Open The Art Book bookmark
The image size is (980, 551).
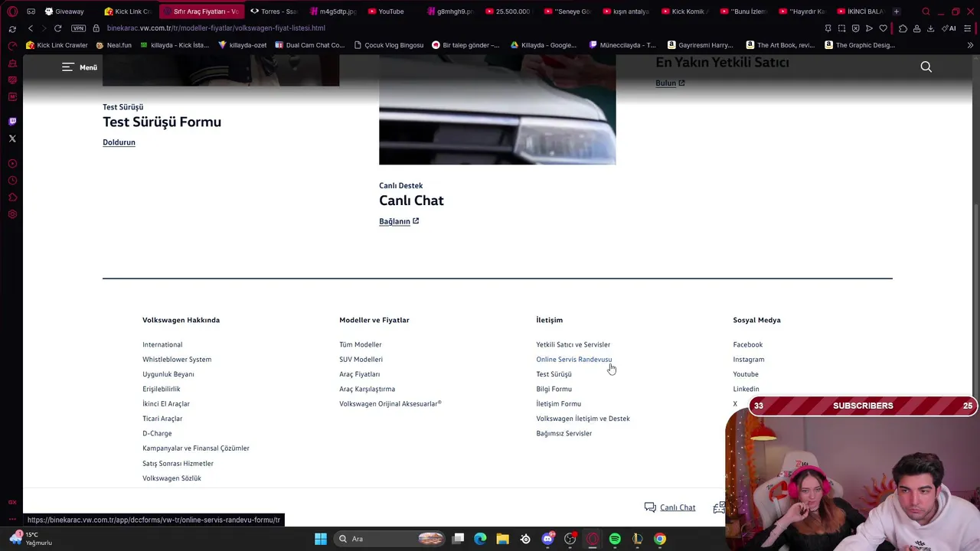(x=780, y=45)
